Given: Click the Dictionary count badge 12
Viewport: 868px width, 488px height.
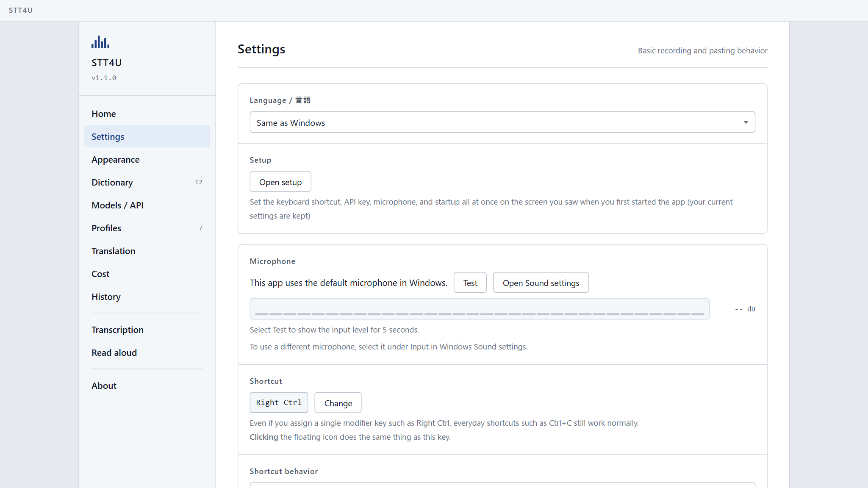Looking at the screenshot, I should [199, 182].
